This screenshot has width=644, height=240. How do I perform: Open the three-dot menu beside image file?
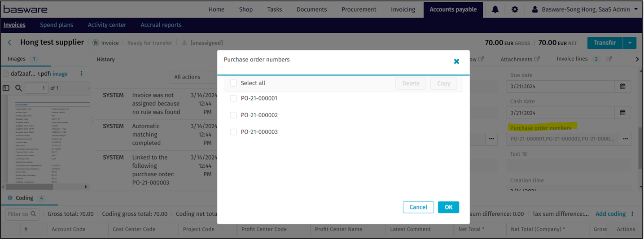tap(81, 74)
